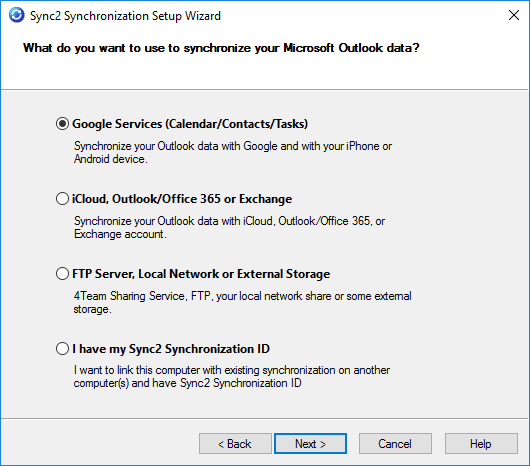The image size is (530, 466).
Task: Click the link this computer description text
Action: pos(232,377)
